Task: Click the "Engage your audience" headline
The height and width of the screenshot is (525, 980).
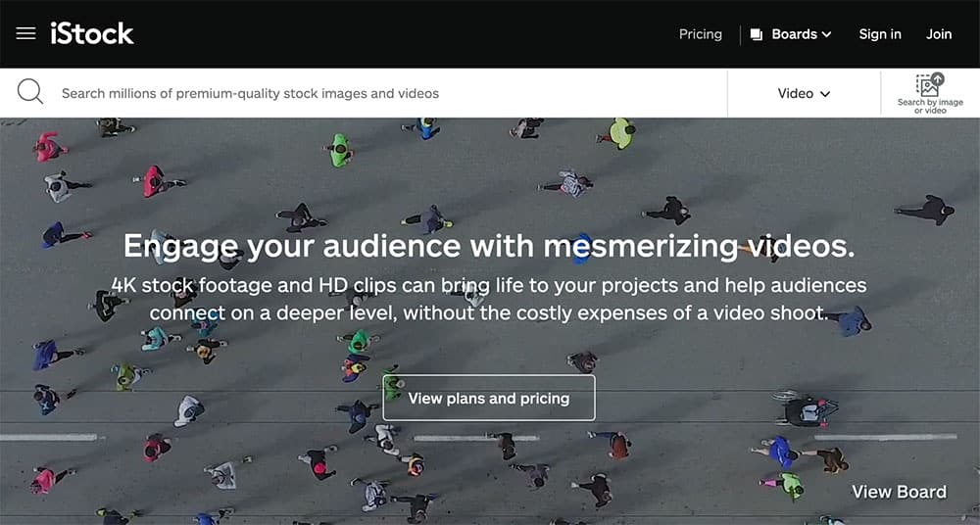Action: [489, 246]
